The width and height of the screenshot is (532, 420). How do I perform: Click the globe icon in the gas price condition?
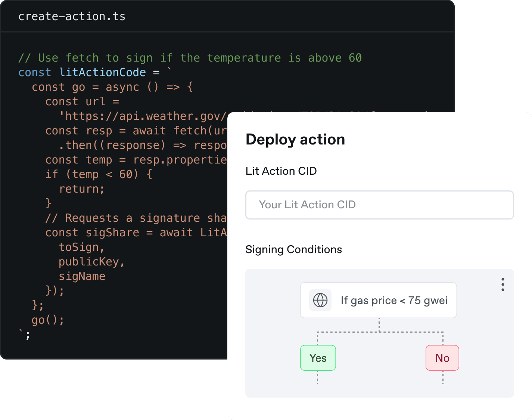pos(320,300)
